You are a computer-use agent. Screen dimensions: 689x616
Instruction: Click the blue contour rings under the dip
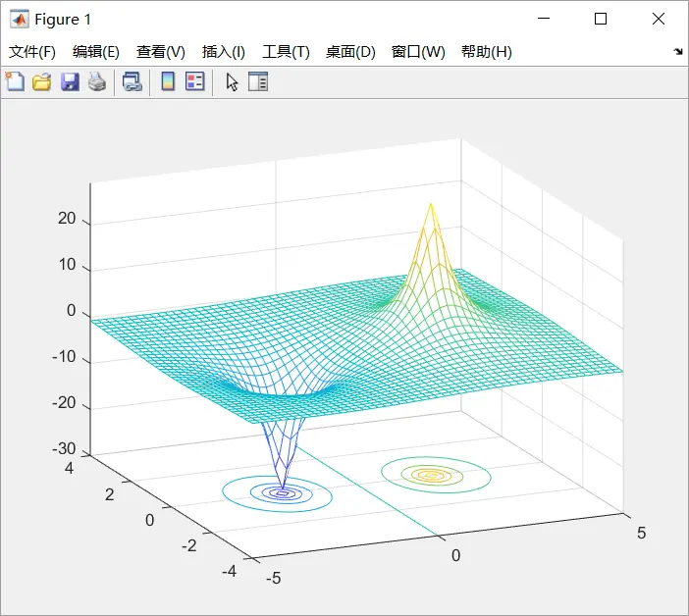pos(278,494)
